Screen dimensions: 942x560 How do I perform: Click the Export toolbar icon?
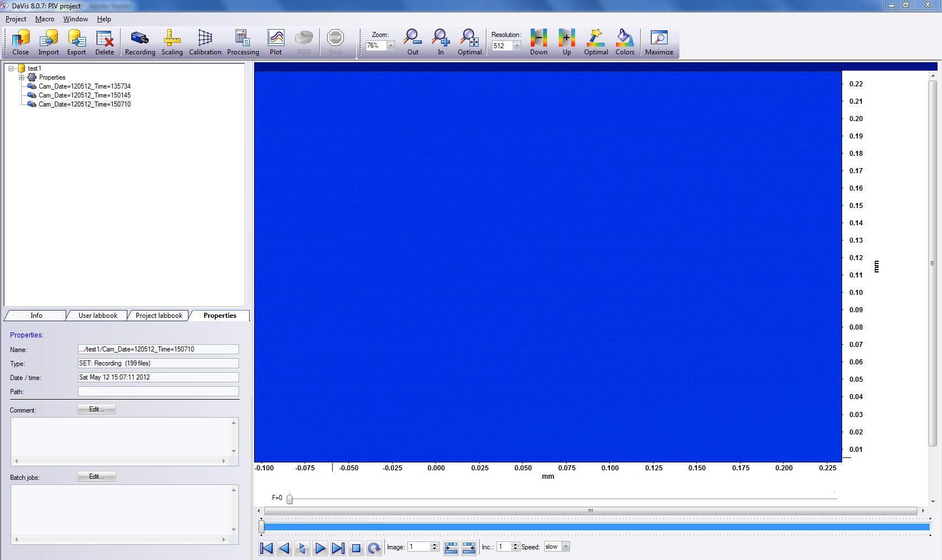(x=76, y=43)
